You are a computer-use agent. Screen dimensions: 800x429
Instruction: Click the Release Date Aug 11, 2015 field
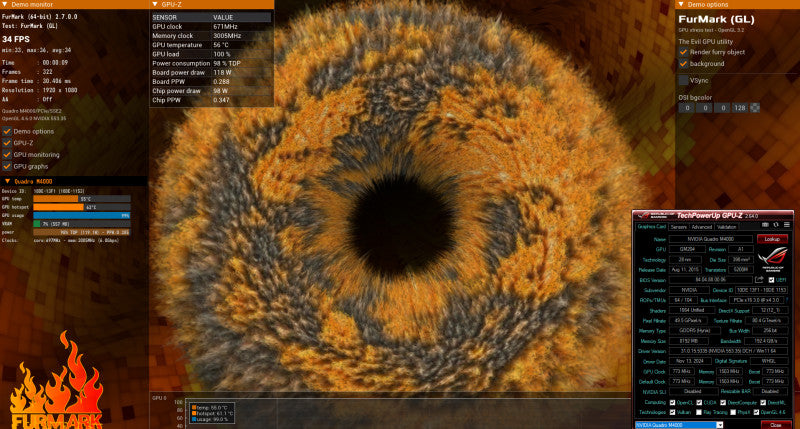click(685, 269)
